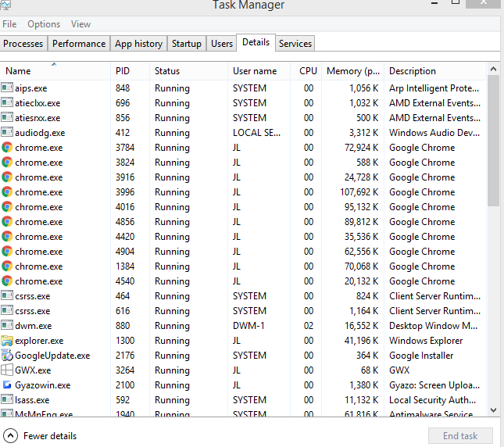Click Chrome icon for PID 4856
This screenshot has height=447, width=504.
[7, 221]
